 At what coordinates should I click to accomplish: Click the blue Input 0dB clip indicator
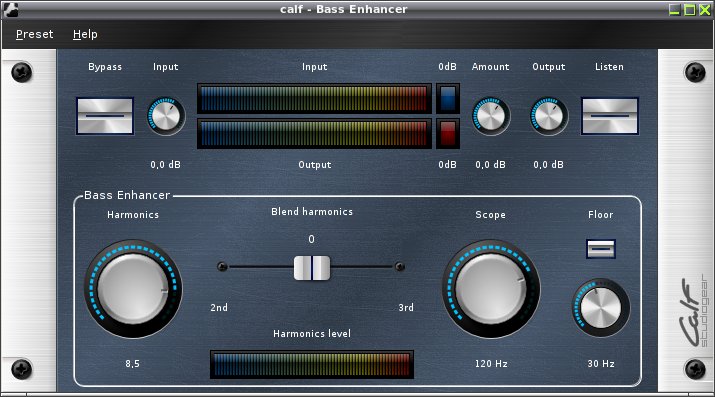click(448, 98)
